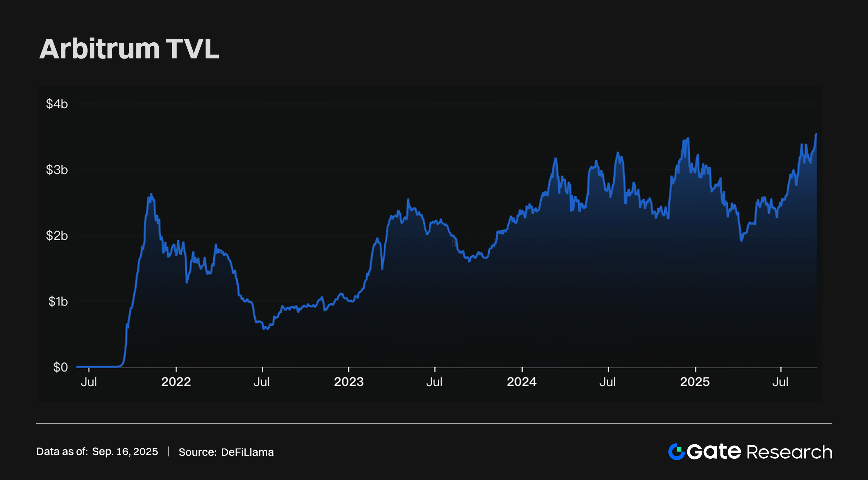Screen dimensions: 868x480
Task: Click the $3b y-axis label
Action: (x=57, y=170)
